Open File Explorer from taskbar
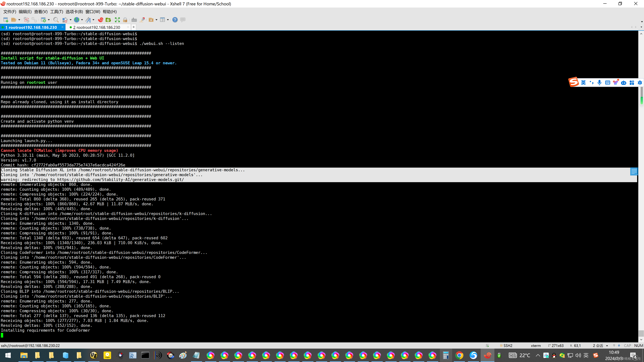 24,355
